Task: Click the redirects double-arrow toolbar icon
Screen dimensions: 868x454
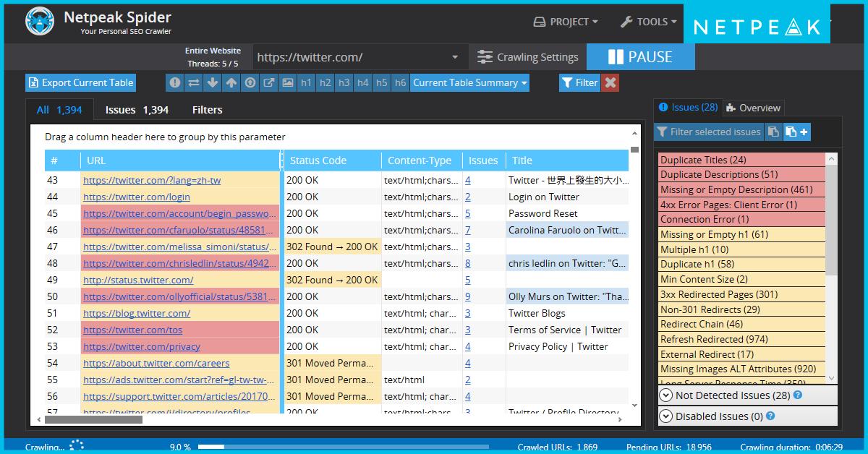Action: (193, 82)
